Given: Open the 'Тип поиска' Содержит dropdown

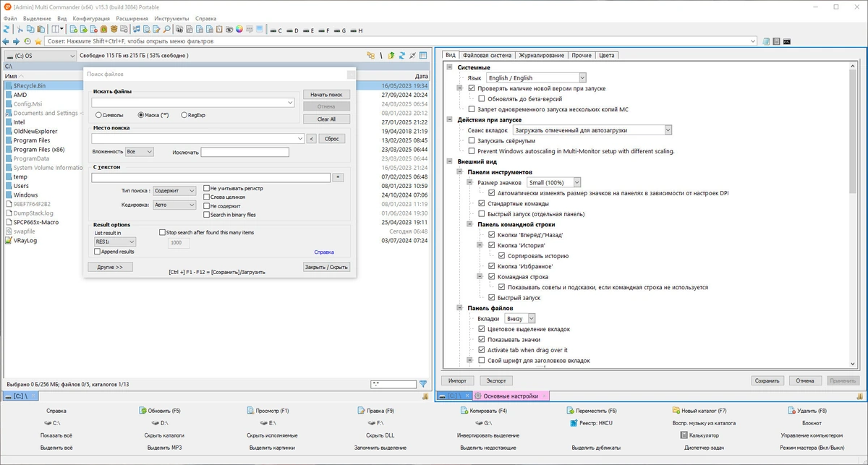Looking at the screenshot, I should pos(174,191).
